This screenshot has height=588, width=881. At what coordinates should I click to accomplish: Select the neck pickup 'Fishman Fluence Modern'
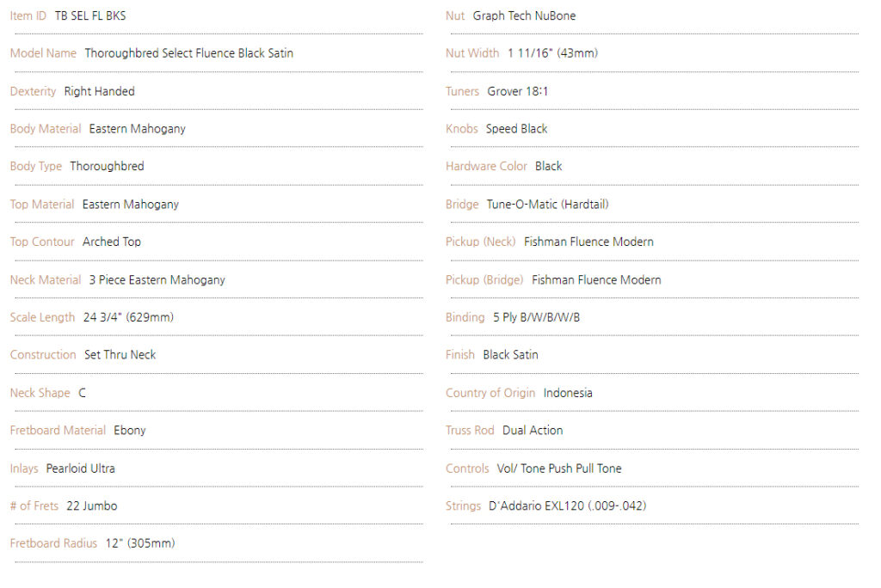[588, 242]
